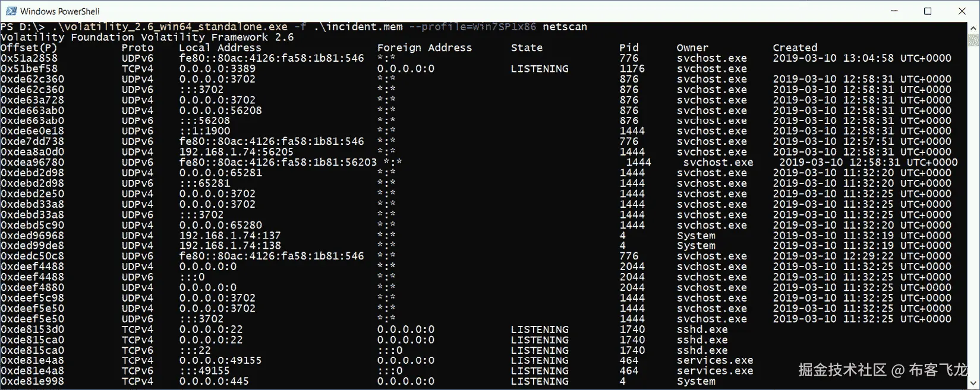
Task: Click the "Created" column header
Action: (795, 47)
